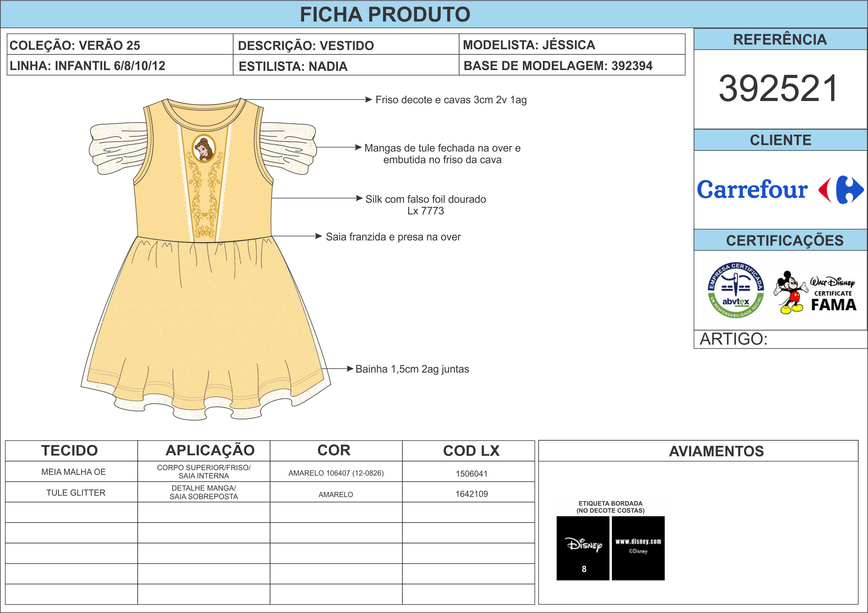Viewport: 868px width, 613px height.
Task: Click the Walt Disney FAMA certificate logo
Action: [x=833, y=294]
